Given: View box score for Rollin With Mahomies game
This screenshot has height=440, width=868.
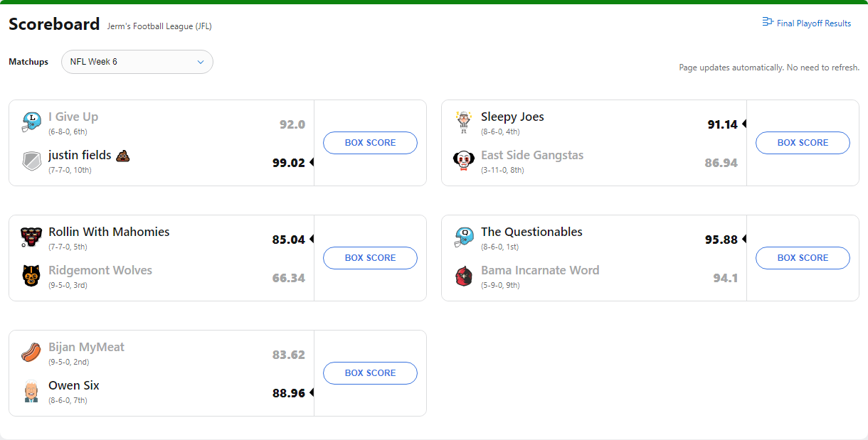Looking at the screenshot, I should (x=370, y=258).
